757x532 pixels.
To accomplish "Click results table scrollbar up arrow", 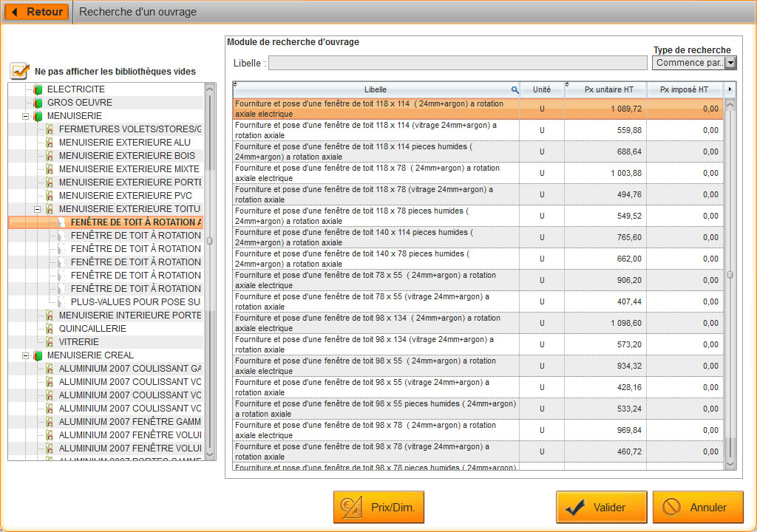I will click(x=730, y=105).
